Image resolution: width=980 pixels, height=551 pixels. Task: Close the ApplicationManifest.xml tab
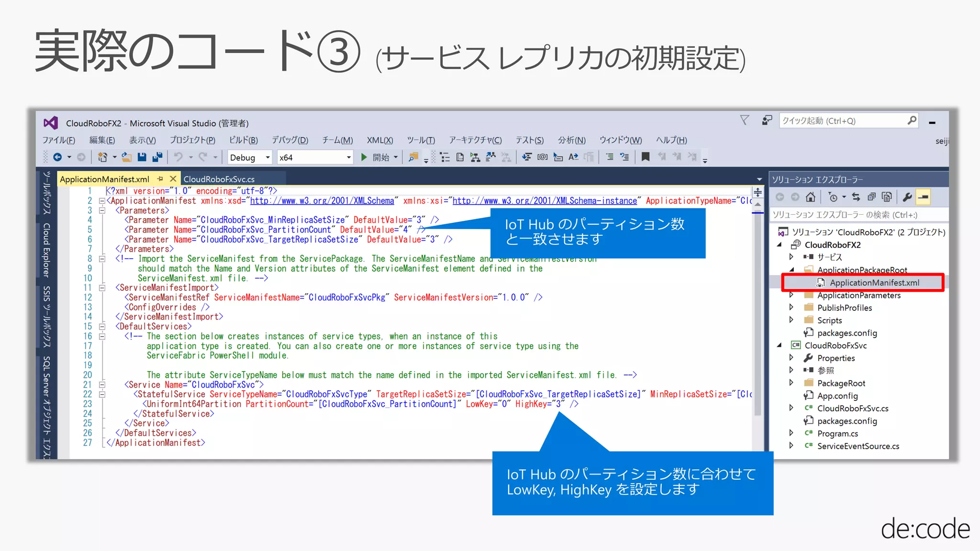[173, 179]
